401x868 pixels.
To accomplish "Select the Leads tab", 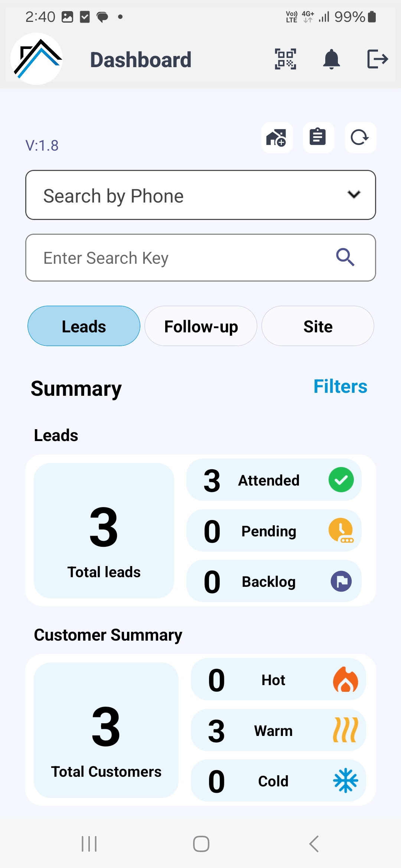I will [84, 326].
